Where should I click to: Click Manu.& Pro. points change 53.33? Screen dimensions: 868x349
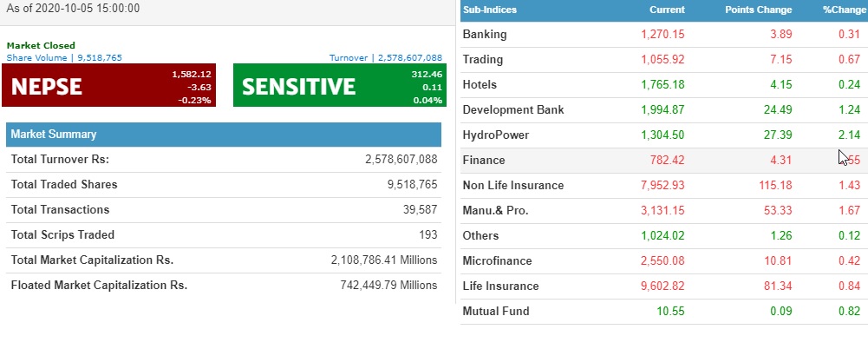tap(778, 210)
